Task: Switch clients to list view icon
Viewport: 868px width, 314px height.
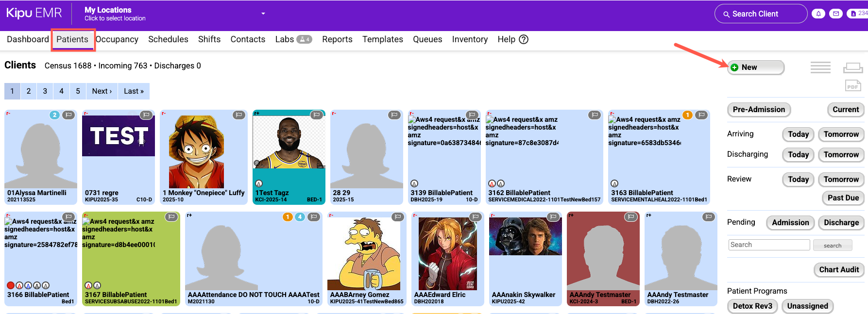Action: tap(820, 67)
